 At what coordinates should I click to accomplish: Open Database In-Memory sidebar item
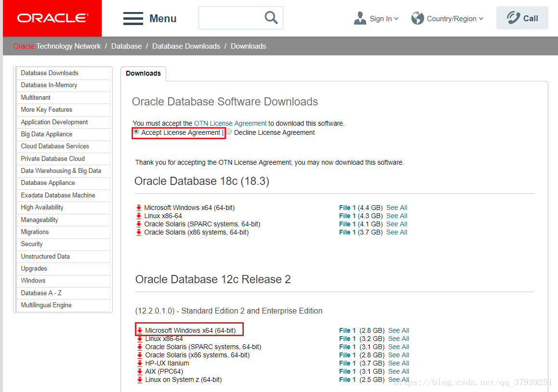(x=63, y=85)
